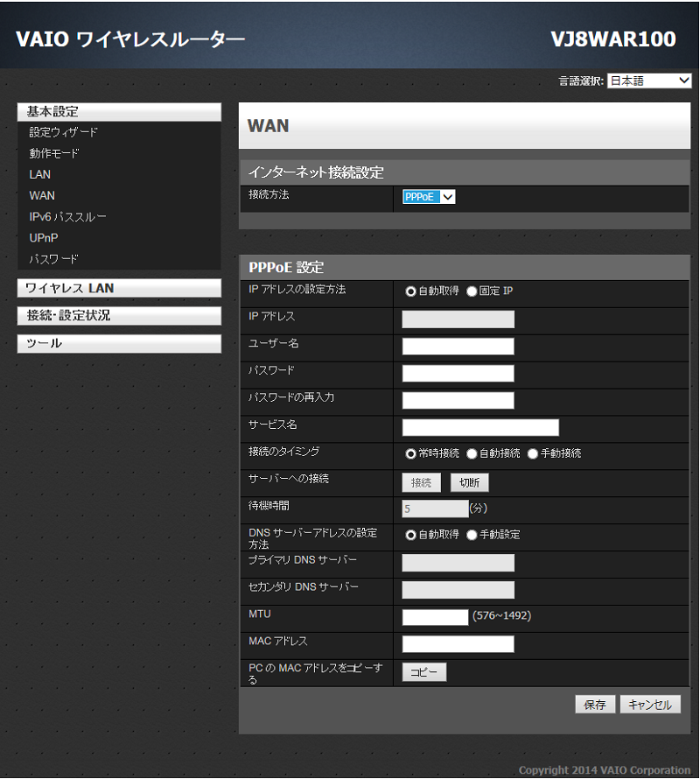700x779 pixels.
Task: Click the サービス名 input field
Action: [x=480, y=427]
